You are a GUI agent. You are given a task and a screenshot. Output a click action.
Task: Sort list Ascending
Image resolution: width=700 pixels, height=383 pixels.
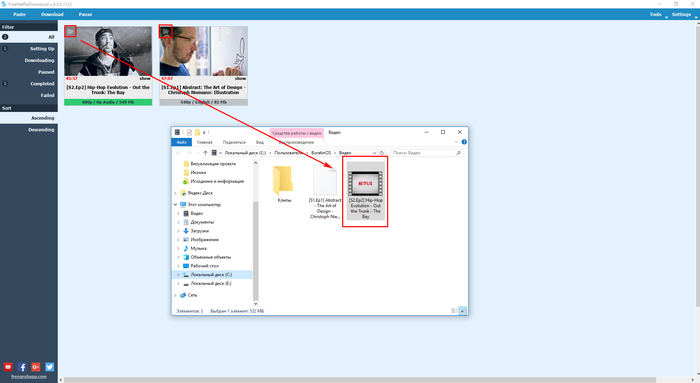coord(29,118)
